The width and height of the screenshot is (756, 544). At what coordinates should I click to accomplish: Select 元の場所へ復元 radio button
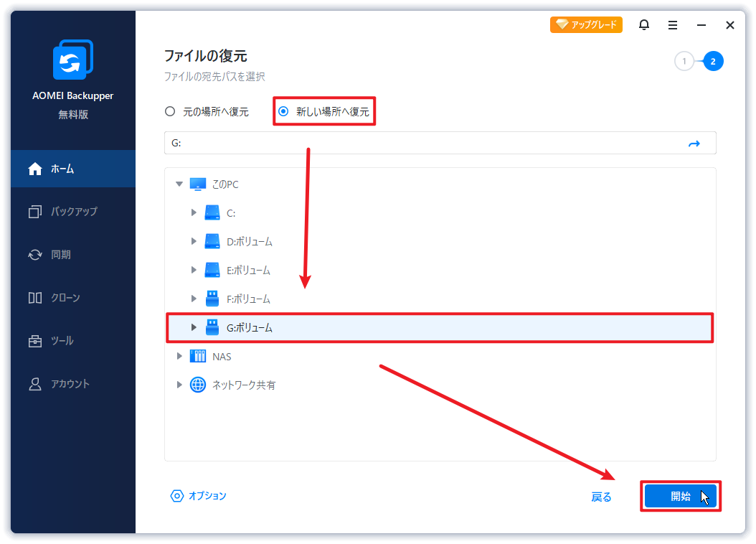coord(170,112)
